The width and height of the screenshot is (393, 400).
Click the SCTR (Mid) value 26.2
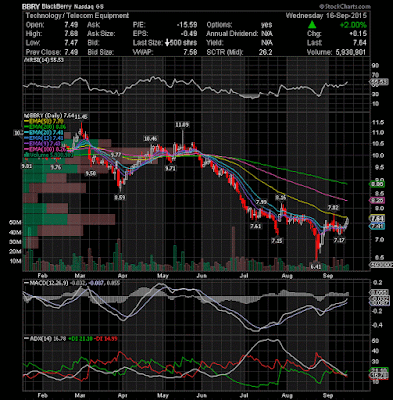pyautogui.click(x=266, y=52)
